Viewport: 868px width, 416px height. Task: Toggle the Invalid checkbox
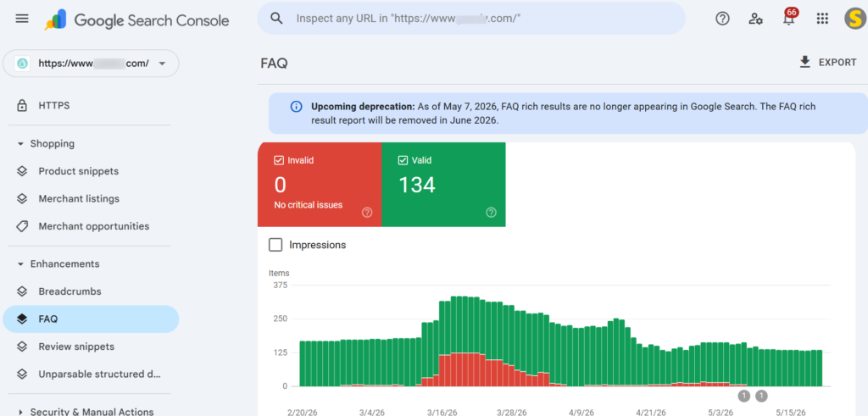[279, 160]
